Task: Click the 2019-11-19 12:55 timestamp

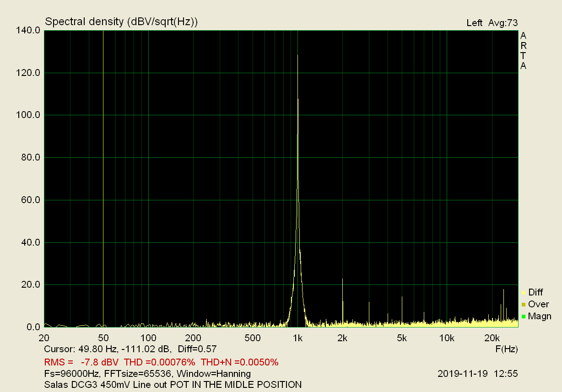Action: tap(478, 374)
